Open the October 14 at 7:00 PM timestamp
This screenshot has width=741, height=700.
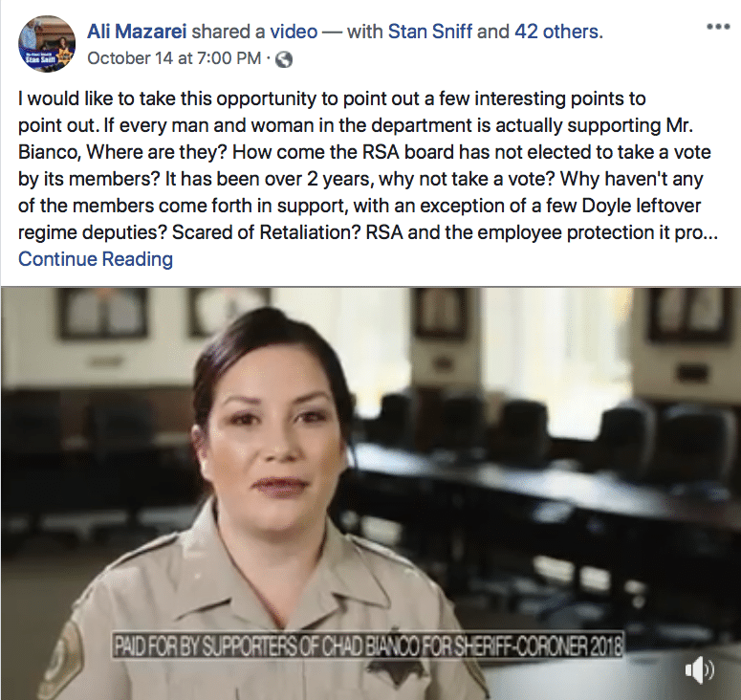174,58
